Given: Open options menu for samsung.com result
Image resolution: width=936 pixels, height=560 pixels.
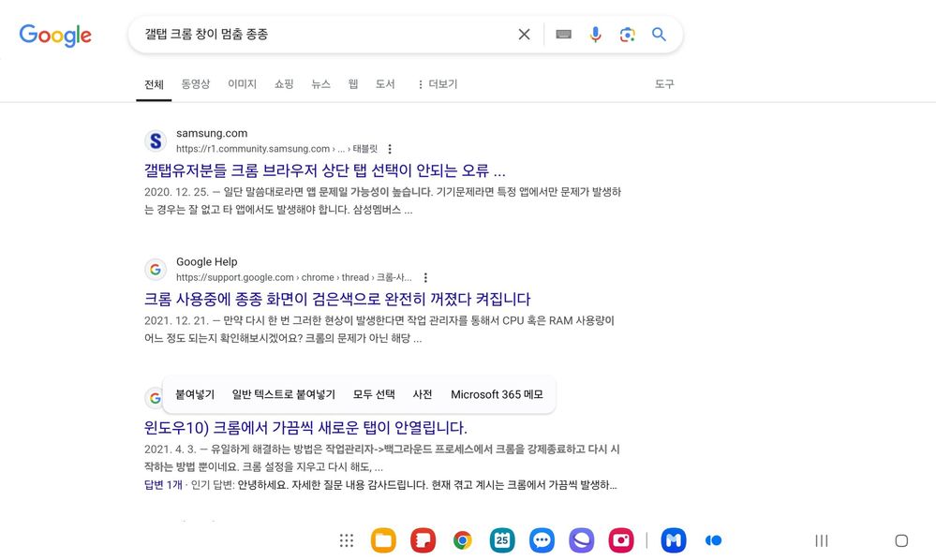Looking at the screenshot, I should tap(390, 149).
